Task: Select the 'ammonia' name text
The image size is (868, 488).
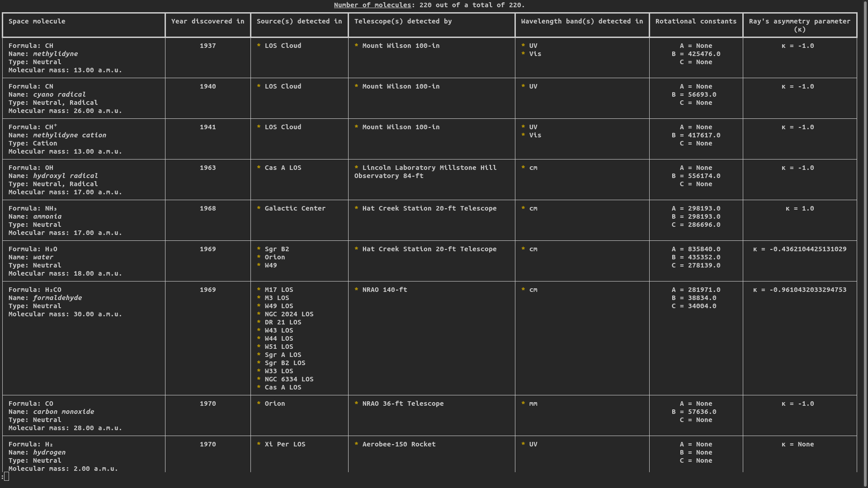Action: point(47,216)
